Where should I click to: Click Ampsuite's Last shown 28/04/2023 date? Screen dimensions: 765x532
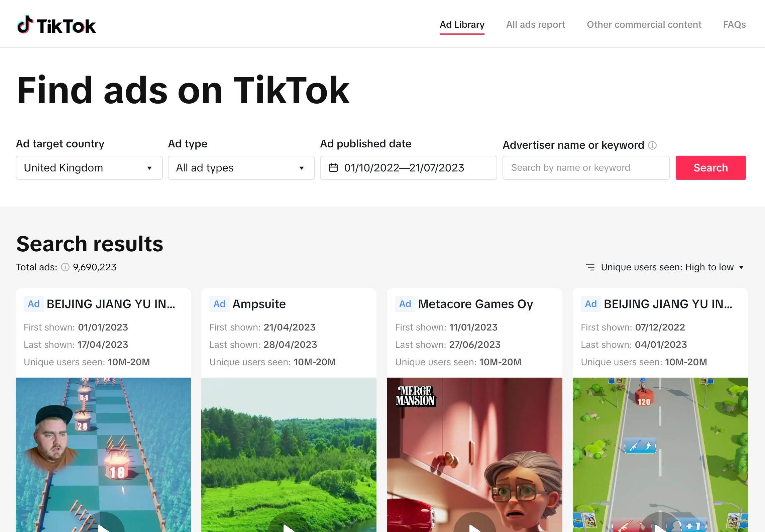point(290,345)
